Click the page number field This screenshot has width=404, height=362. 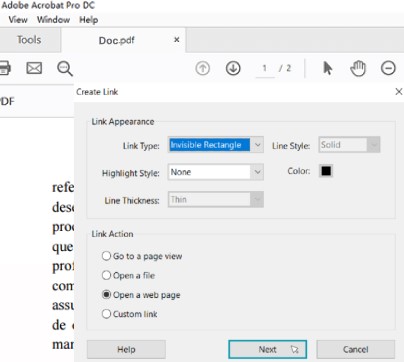[265, 68]
